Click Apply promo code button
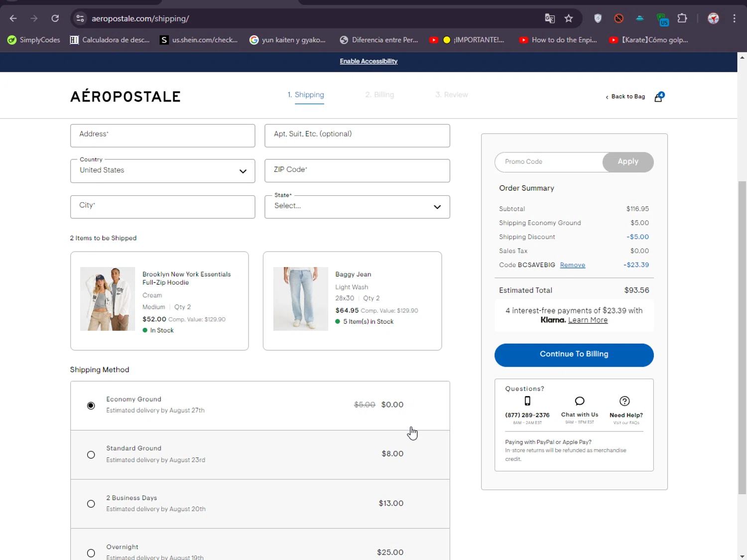747x560 pixels. tap(628, 162)
